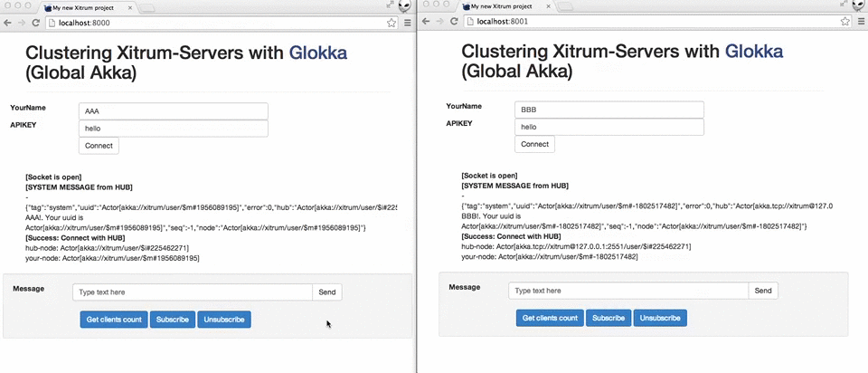Select the hub-node line in localhost:8001 window
This screenshot has width=868, height=373.
click(576, 246)
